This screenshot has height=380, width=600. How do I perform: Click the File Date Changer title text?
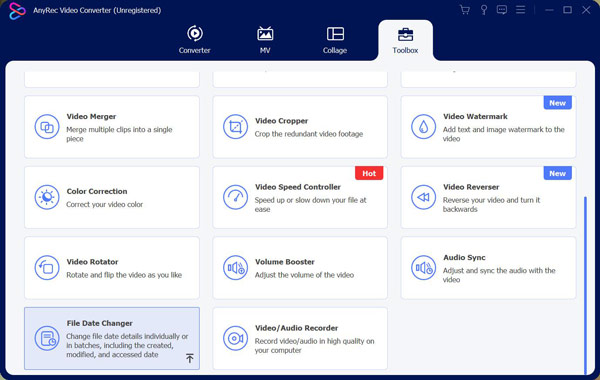pyautogui.click(x=99, y=323)
